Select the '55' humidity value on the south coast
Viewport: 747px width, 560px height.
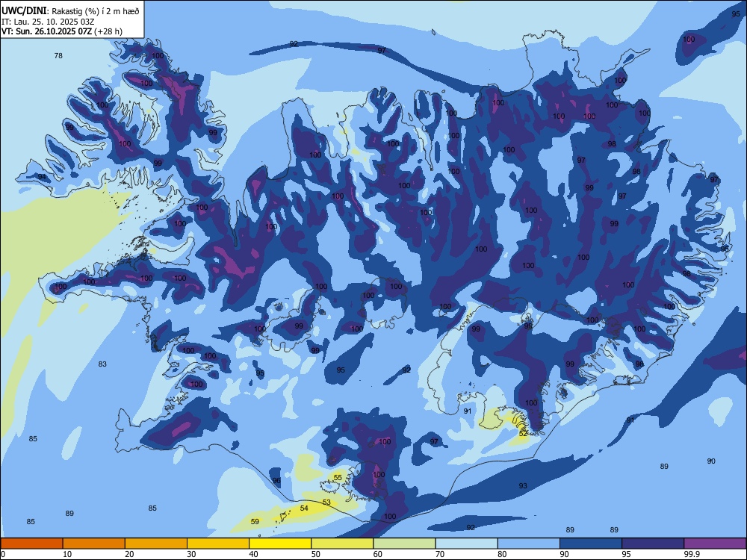tap(338, 478)
